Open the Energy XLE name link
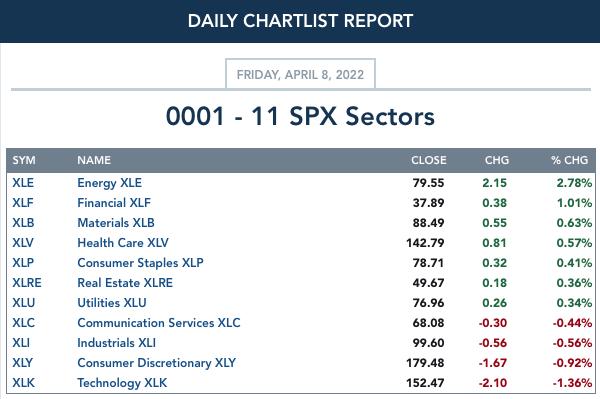600x399 pixels. click(x=109, y=183)
